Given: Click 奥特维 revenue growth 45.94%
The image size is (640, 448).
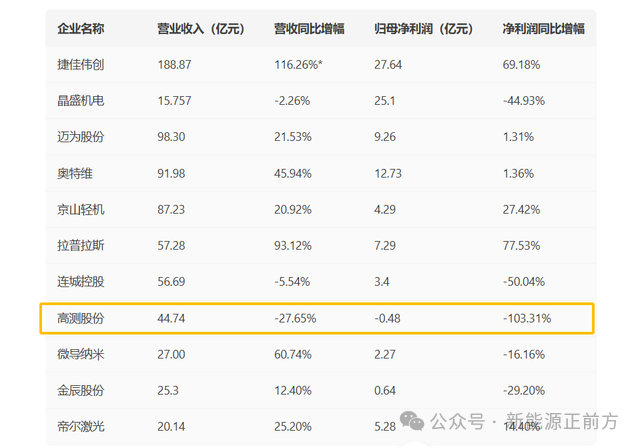Looking at the screenshot, I should pyautogui.click(x=293, y=173).
